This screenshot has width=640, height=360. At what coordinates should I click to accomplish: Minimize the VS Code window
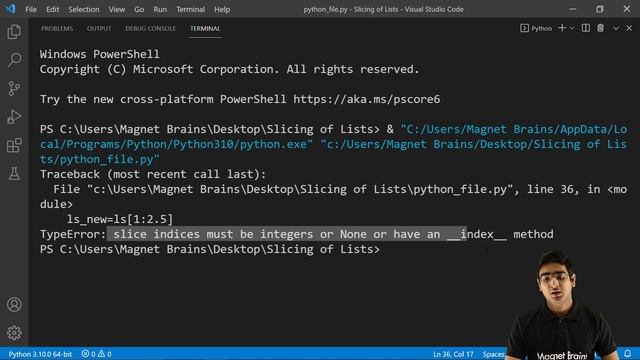coord(572,9)
